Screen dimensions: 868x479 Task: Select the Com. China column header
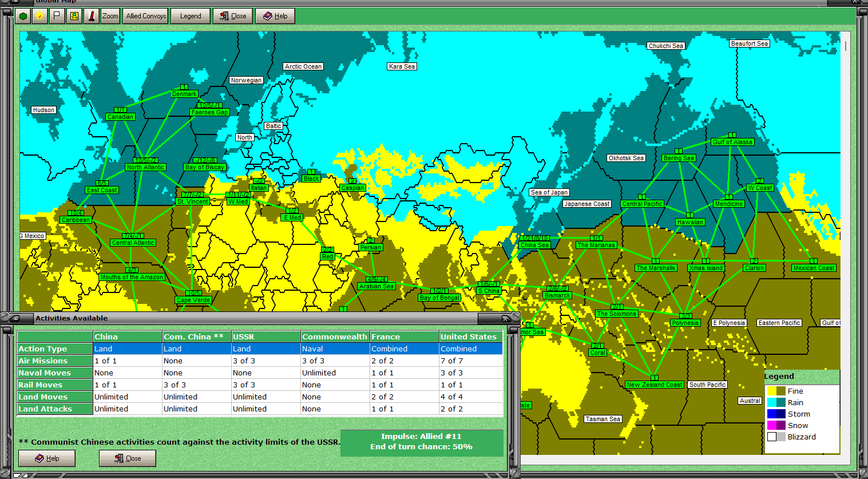[197, 337]
